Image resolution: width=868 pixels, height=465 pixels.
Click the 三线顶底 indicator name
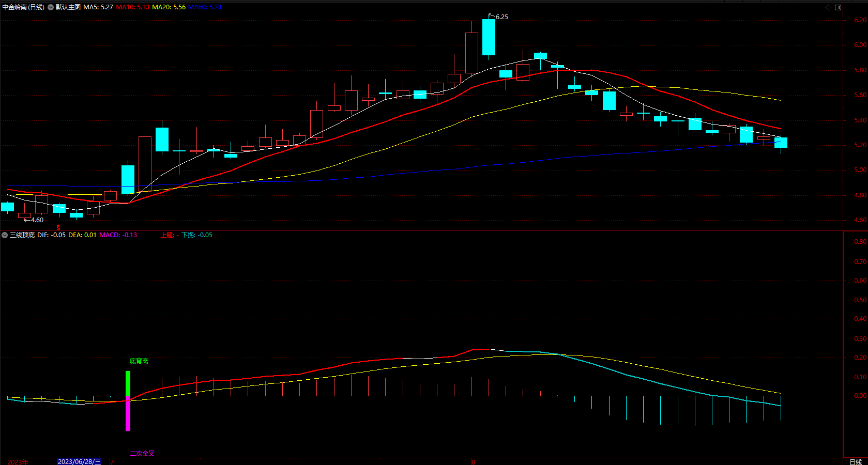coord(22,235)
